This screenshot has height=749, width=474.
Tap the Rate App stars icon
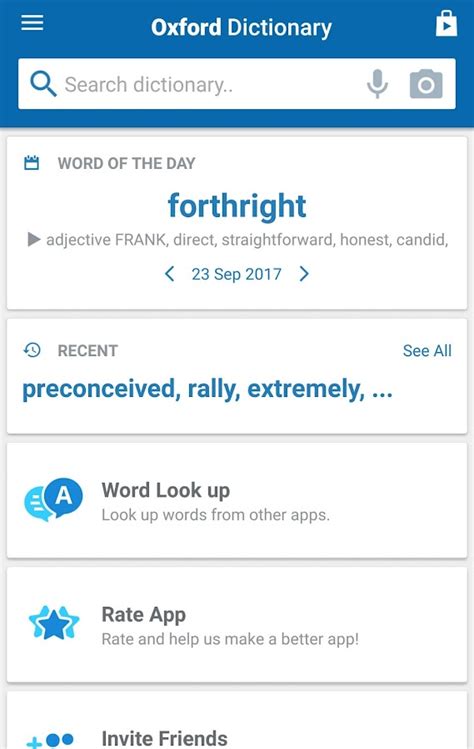pos(54,622)
